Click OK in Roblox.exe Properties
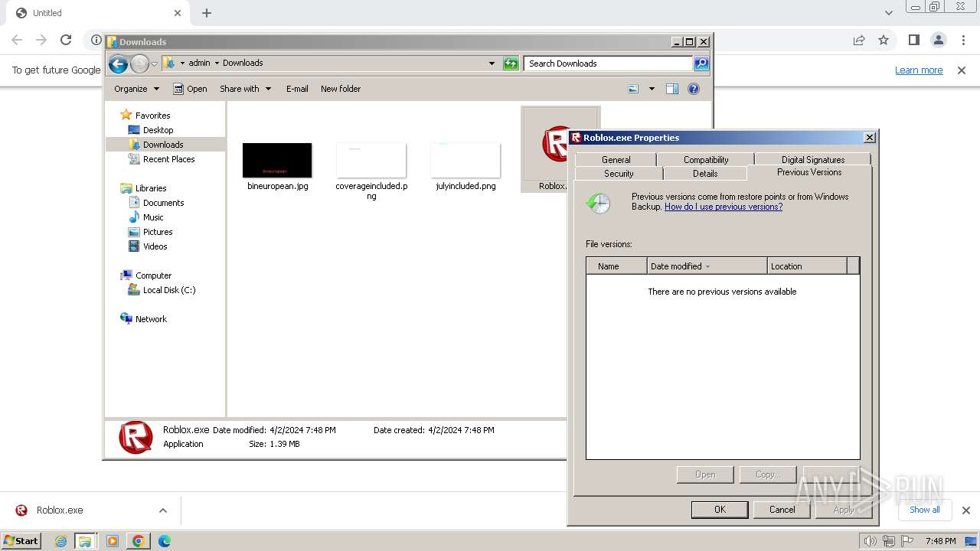The width and height of the screenshot is (980, 551). pyautogui.click(x=720, y=510)
